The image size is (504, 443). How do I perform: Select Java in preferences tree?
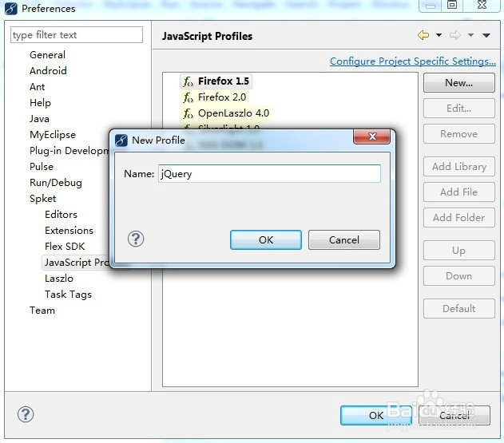tap(39, 119)
